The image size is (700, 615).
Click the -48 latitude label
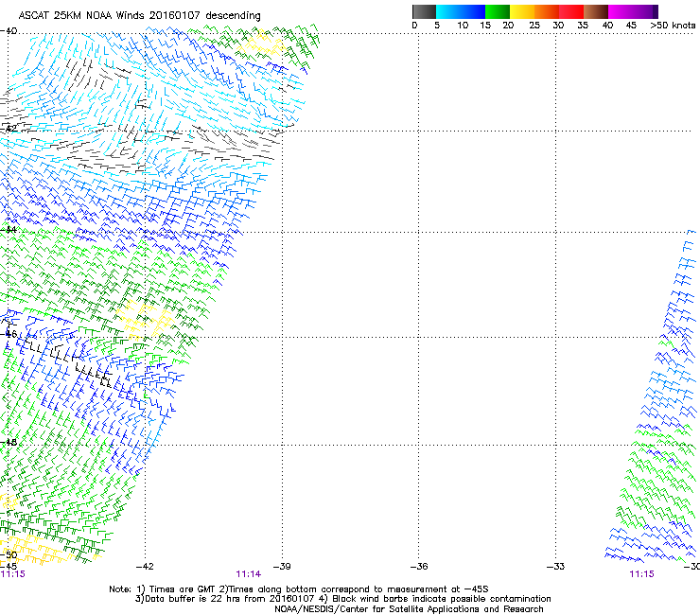pyautogui.click(x=9, y=442)
